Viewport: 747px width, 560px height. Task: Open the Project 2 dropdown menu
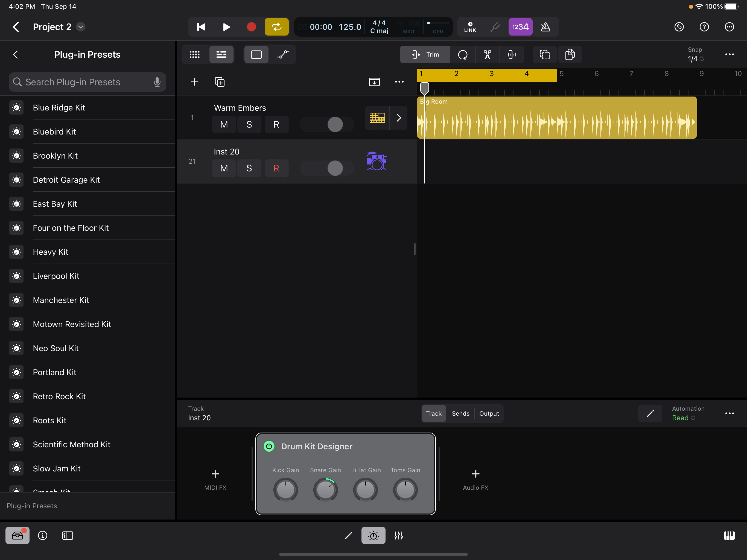pos(80,27)
